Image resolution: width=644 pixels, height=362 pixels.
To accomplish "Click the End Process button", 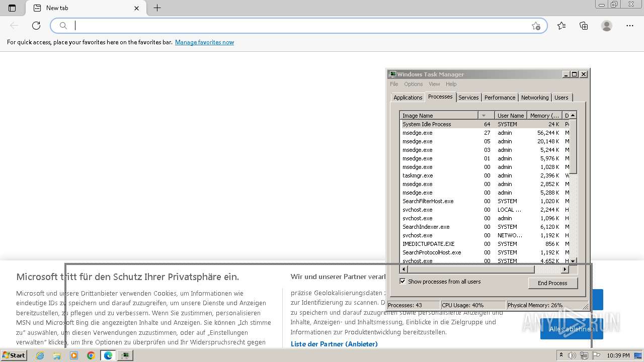I will 552,283.
